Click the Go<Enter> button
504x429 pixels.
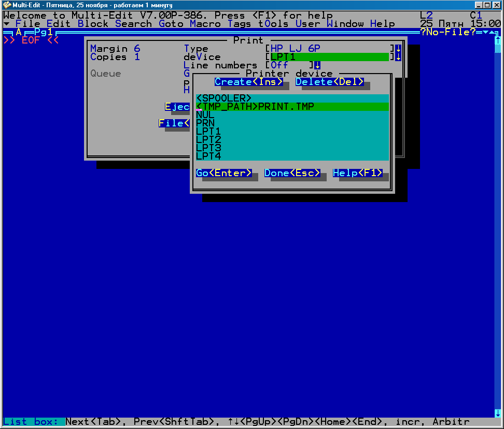224,173
